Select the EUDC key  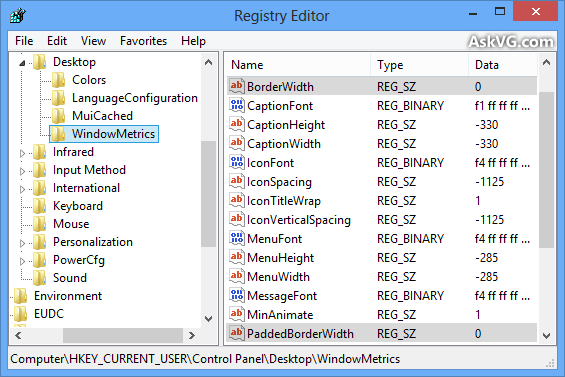(x=49, y=314)
